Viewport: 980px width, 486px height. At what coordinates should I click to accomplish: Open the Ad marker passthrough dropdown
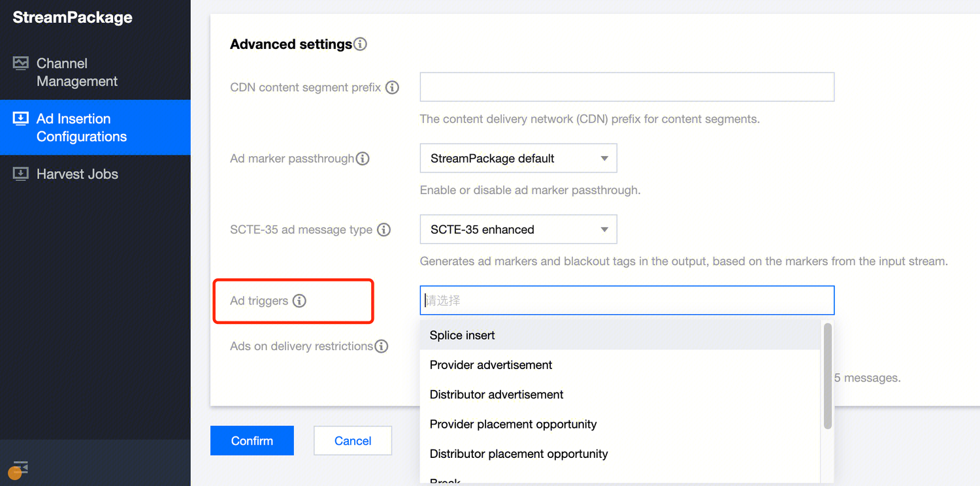pyautogui.click(x=518, y=159)
